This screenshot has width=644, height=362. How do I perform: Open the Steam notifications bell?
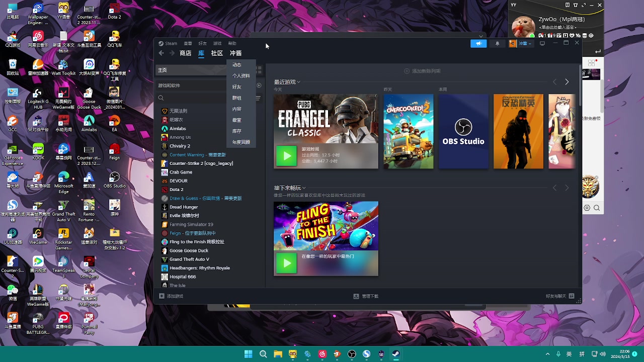pyautogui.click(x=498, y=44)
